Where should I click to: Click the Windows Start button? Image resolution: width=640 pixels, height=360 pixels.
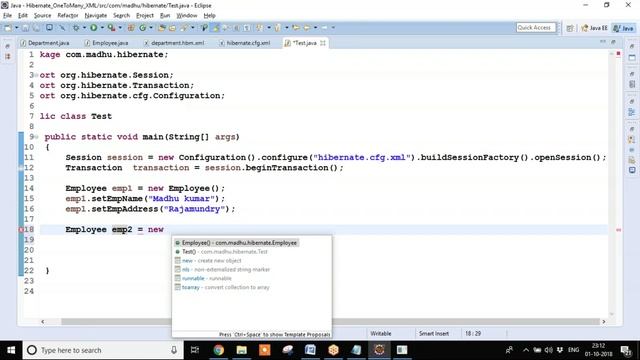11,350
